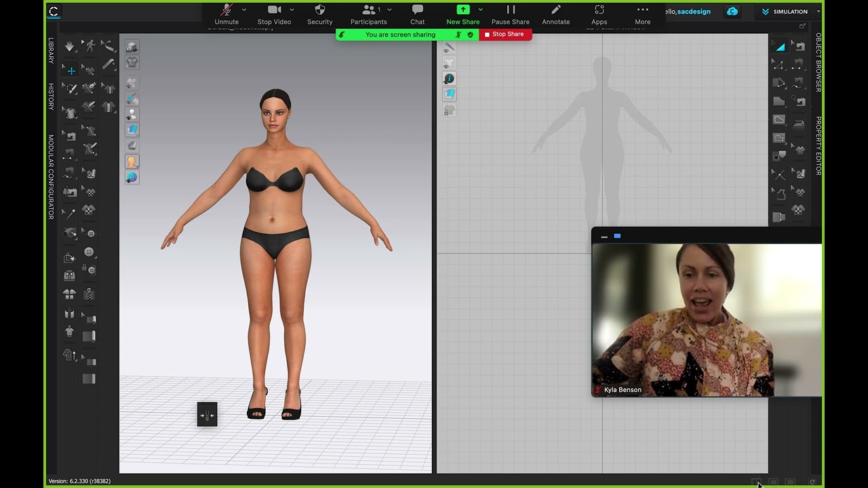Open the More menu in Zoom toolbar

[x=642, y=15]
